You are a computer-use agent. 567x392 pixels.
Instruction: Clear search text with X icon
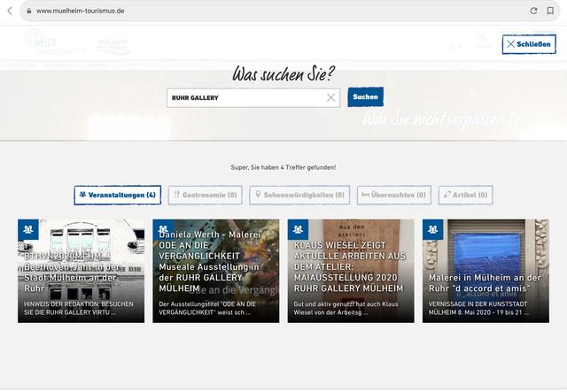pos(330,97)
